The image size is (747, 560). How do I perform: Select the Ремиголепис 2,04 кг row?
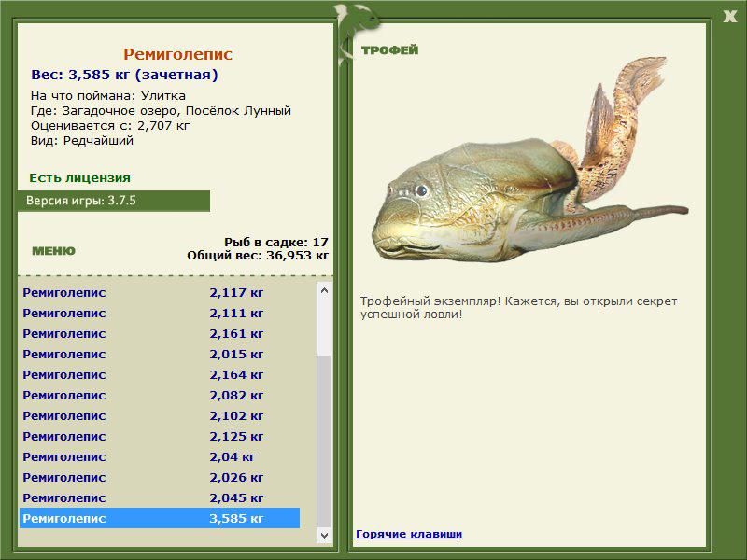[x=160, y=456]
